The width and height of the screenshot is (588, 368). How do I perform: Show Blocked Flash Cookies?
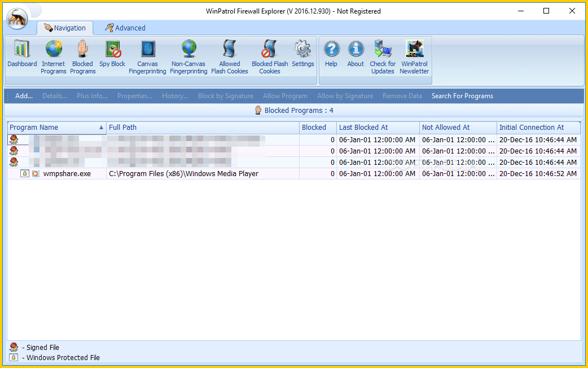pos(270,57)
